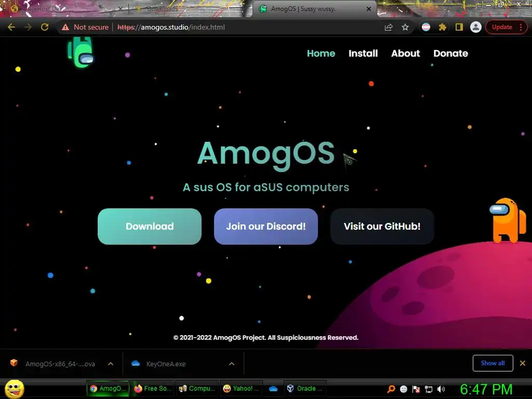Reload the AmogOS page
This screenshot has width=532, height=399.
point(45,27)
